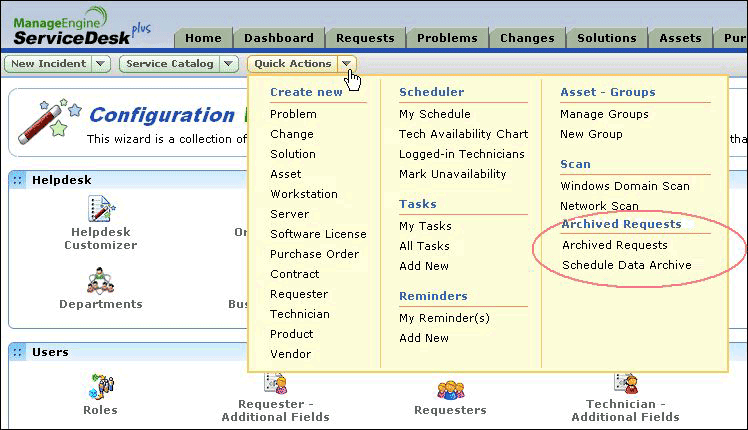Choose Schedule Data Archive menu entry
Image resolution: width=748 pixels, height=430 pixels.
pos(626,265)
